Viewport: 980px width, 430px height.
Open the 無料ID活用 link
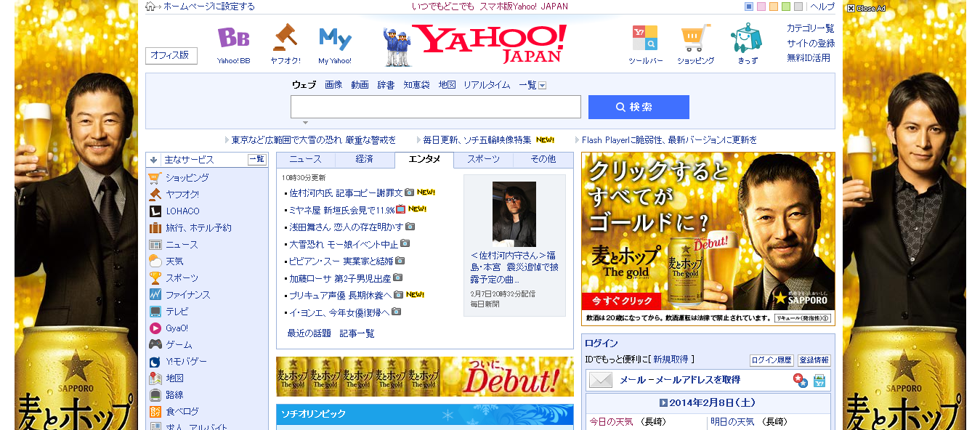coord(809,58)
